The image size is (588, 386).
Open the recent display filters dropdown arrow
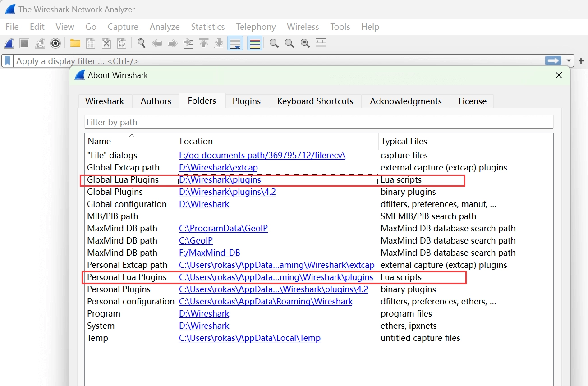point(569,61)
